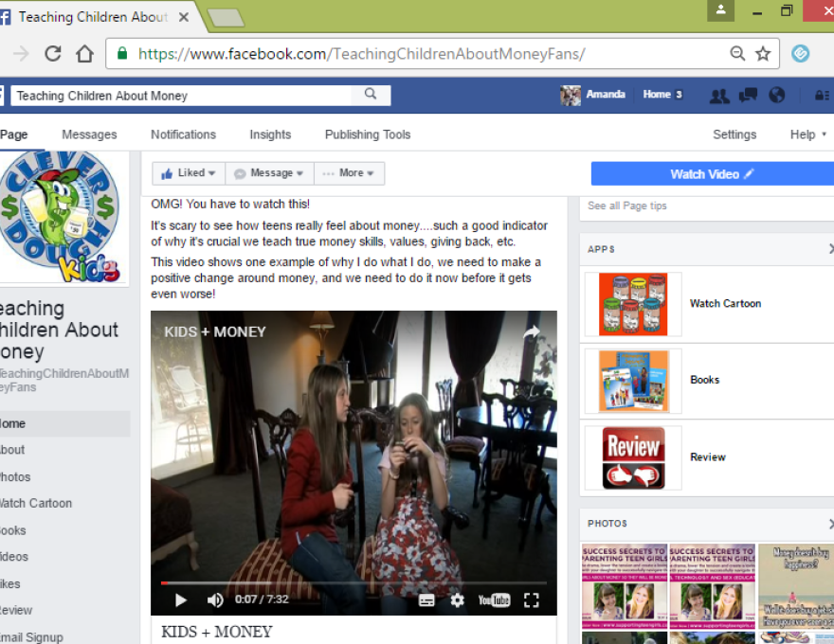The width and height of the screenshot is (834, 644).
Task: Expand the Liked dropdown button
Action: point(189,173)
